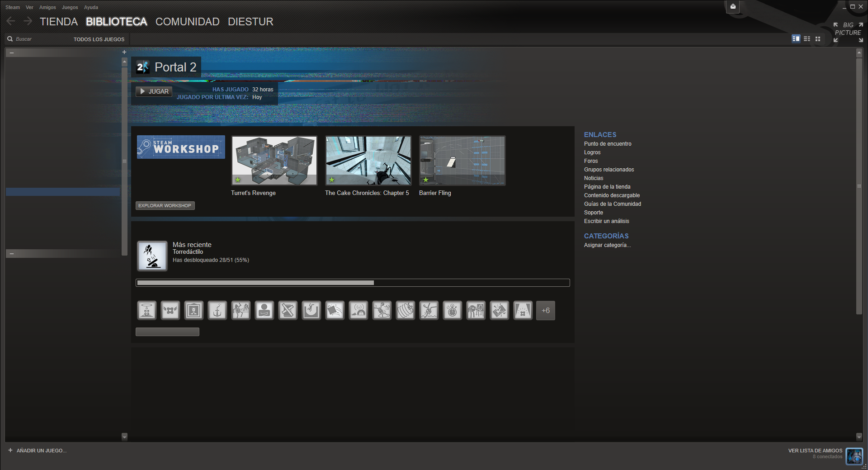The height and width of the screenshot is (470, 868).
Task: Switch to the TIENDA tab
Action: click(59, 22)
